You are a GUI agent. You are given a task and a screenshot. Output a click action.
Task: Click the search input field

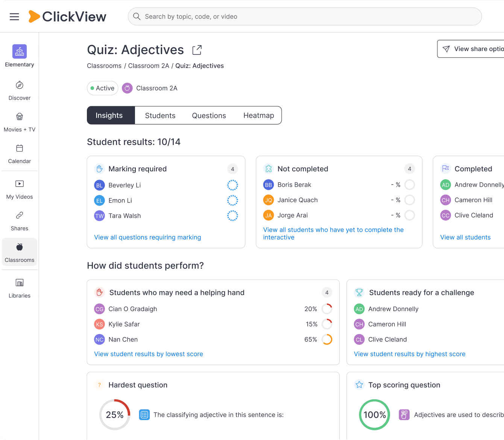pyautogui.click(x=305, y=17)
